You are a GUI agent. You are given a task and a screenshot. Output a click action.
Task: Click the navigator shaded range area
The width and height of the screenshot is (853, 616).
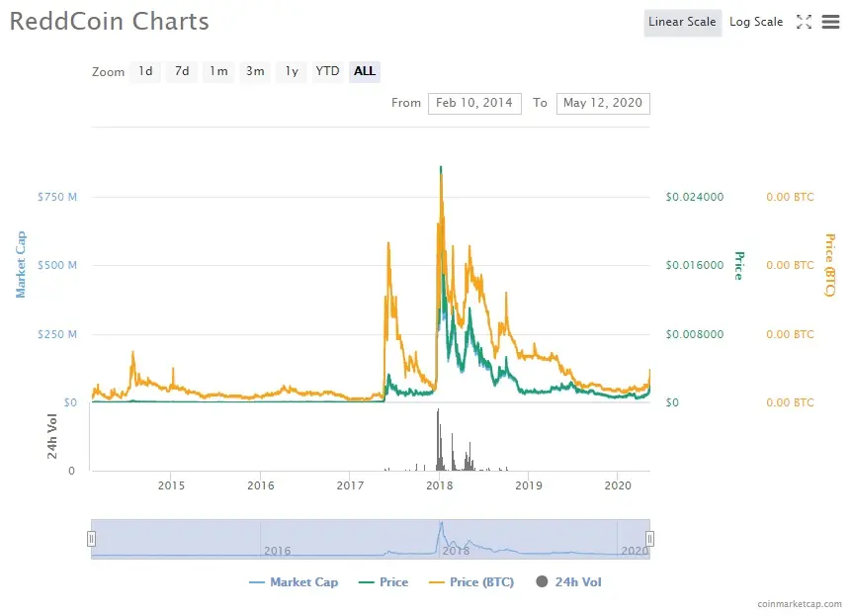click(x=371, y=539)
